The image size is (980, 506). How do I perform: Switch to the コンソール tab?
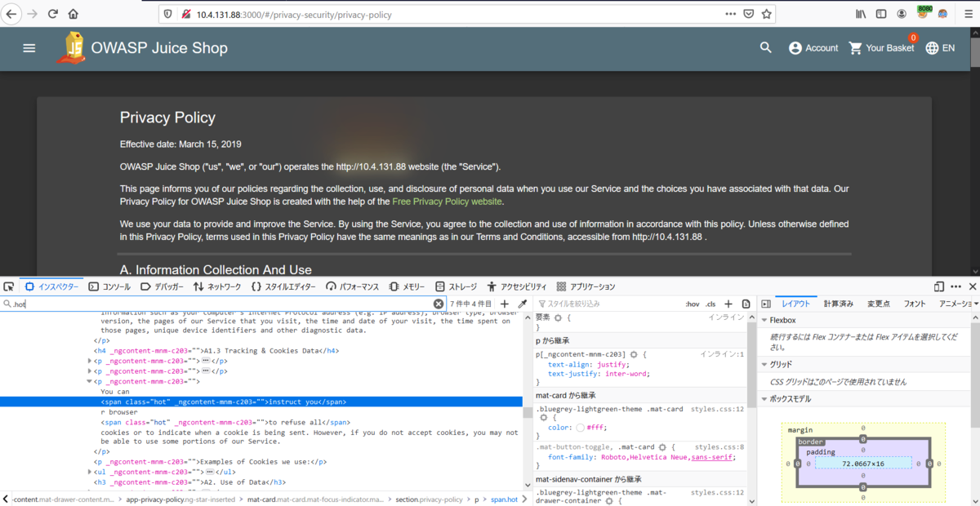pyautogui.click(x=109, y=286)
